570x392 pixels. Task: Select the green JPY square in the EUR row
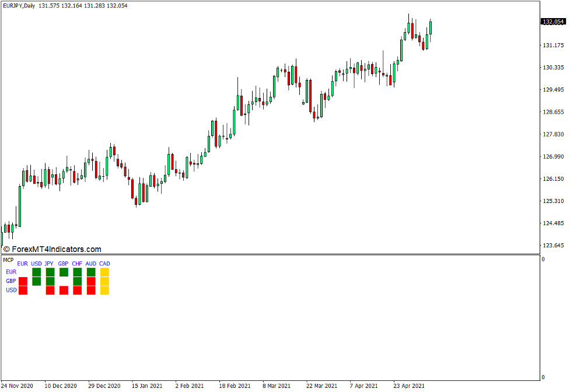(x=50, y=271)
